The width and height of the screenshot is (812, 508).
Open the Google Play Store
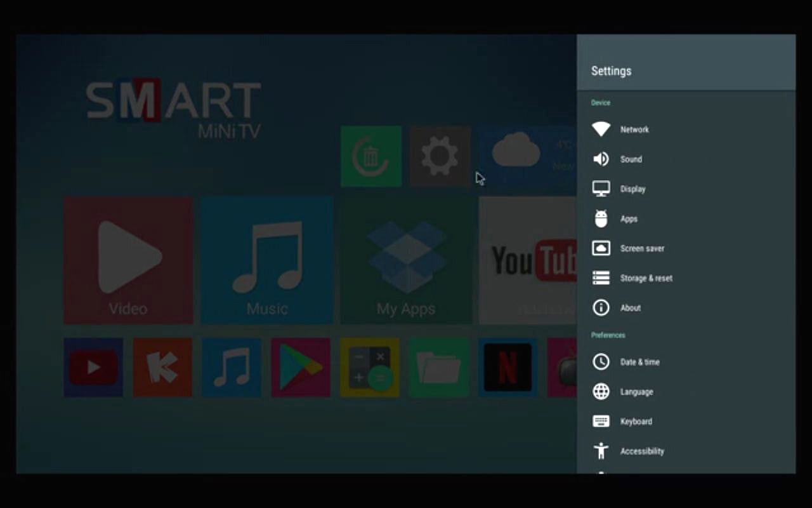(x=300, y=367)
